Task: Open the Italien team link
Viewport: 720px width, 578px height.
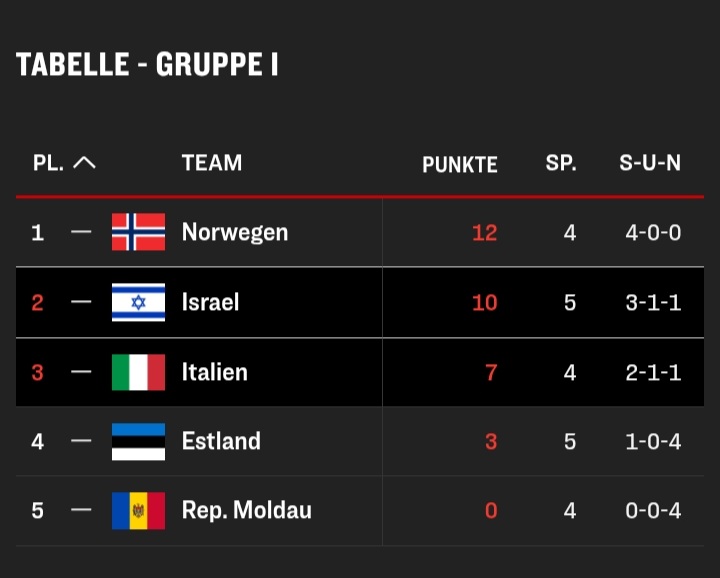Action: coord(214,372)
